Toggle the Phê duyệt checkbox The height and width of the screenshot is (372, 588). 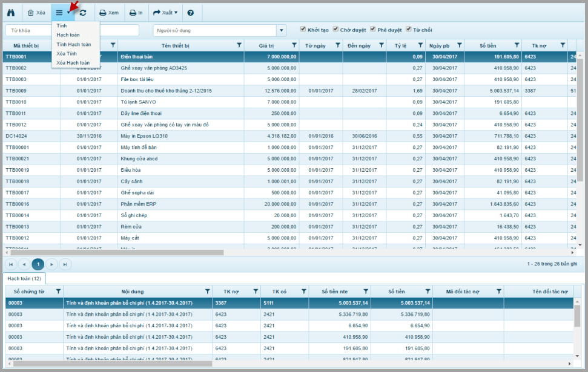(373, 29)
